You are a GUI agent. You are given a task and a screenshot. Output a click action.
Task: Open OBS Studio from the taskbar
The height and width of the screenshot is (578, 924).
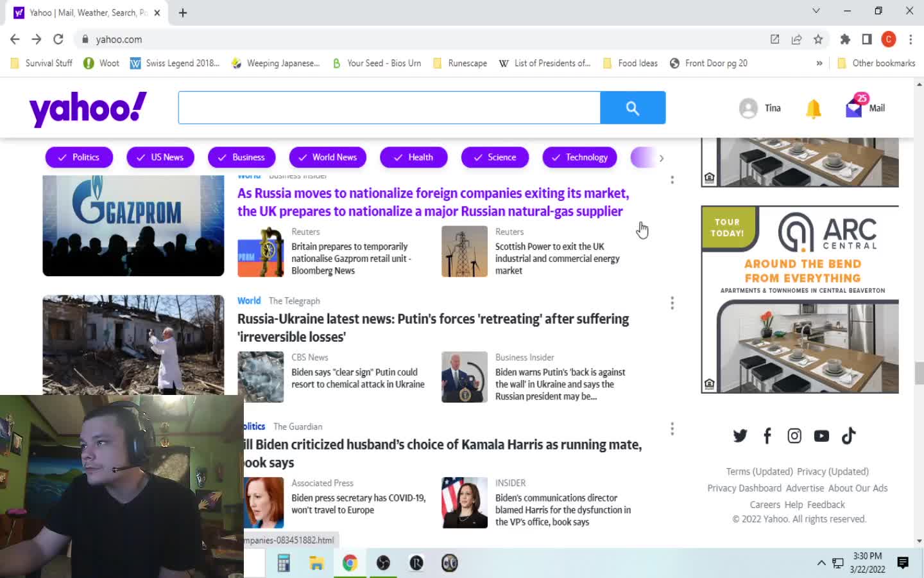click(383, 563)
